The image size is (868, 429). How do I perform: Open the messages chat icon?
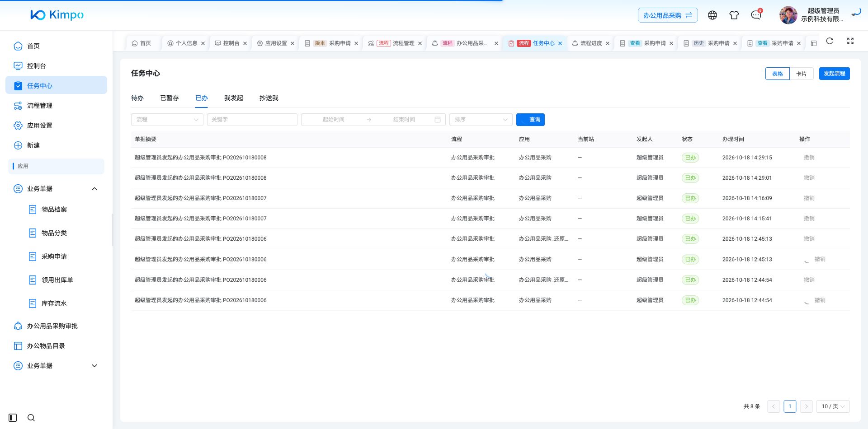pyautogui.click(x=756, y=15)
